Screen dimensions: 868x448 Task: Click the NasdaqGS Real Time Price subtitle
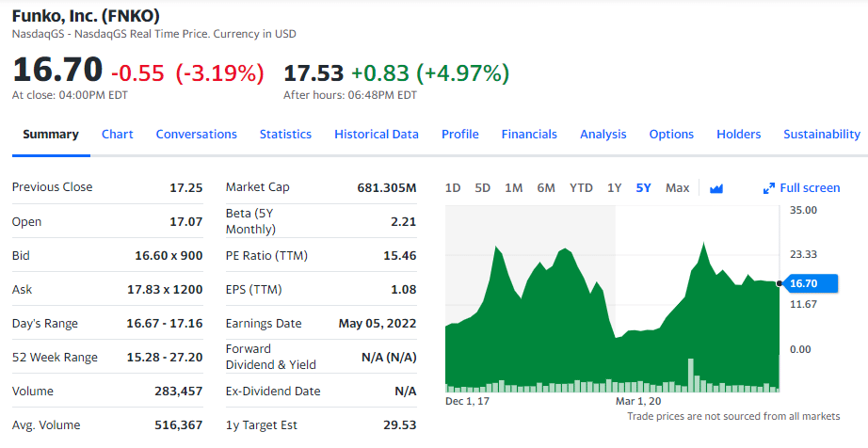point(153,34)
